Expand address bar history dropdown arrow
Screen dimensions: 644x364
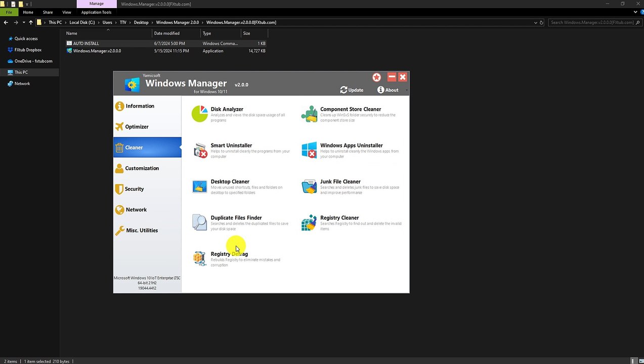coord(536,22)
